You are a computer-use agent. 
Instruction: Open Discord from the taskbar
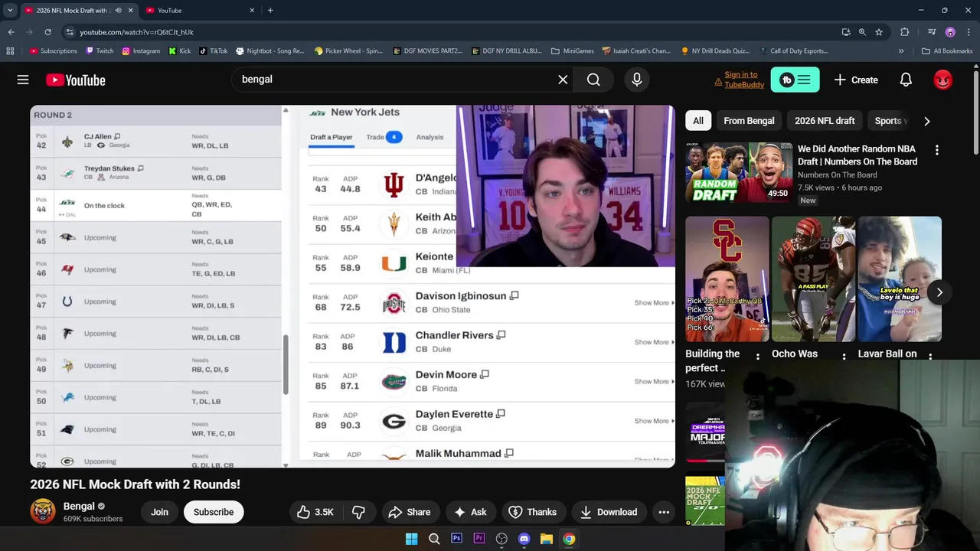pos(524,539)
